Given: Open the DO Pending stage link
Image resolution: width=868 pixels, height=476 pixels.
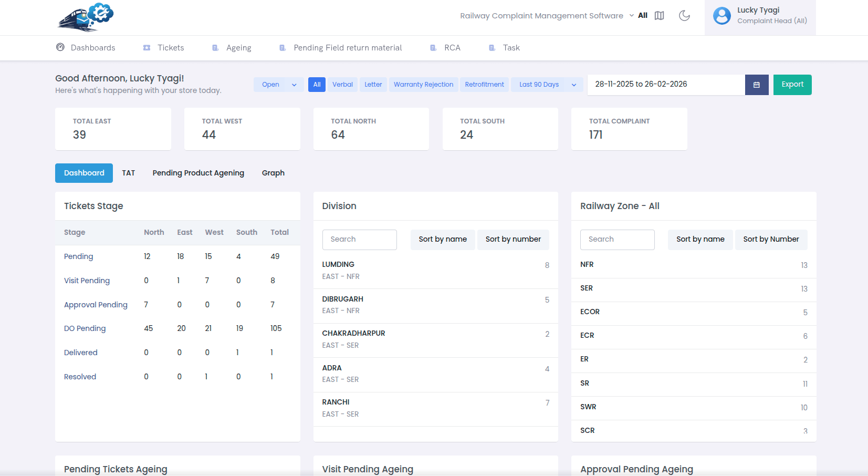Looking at the screenshot, I should click(x=85, y=328).
